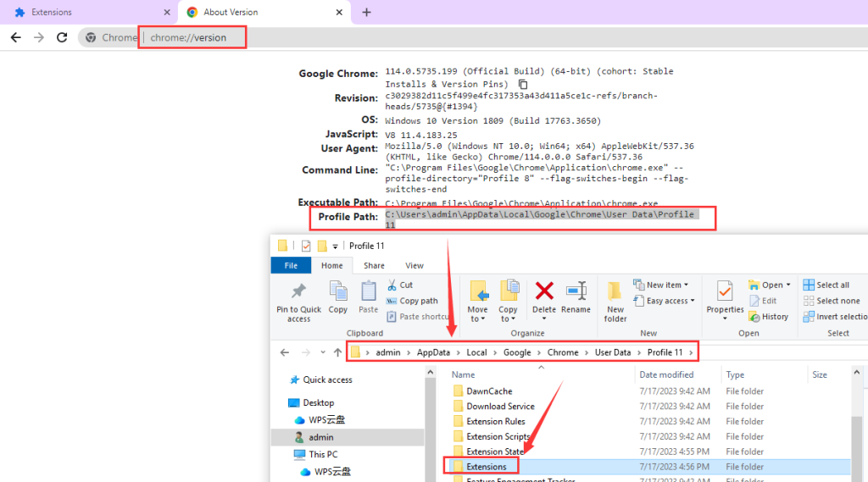Open the New item dropdown
This screenshot has width=868, height=482.
[661, 285]
